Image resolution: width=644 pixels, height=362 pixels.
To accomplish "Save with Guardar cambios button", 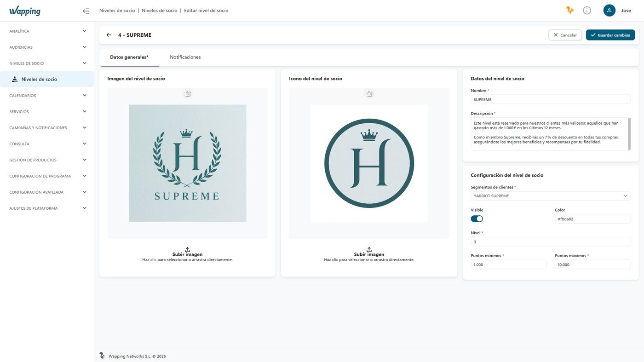I will (x=610, y=35).
